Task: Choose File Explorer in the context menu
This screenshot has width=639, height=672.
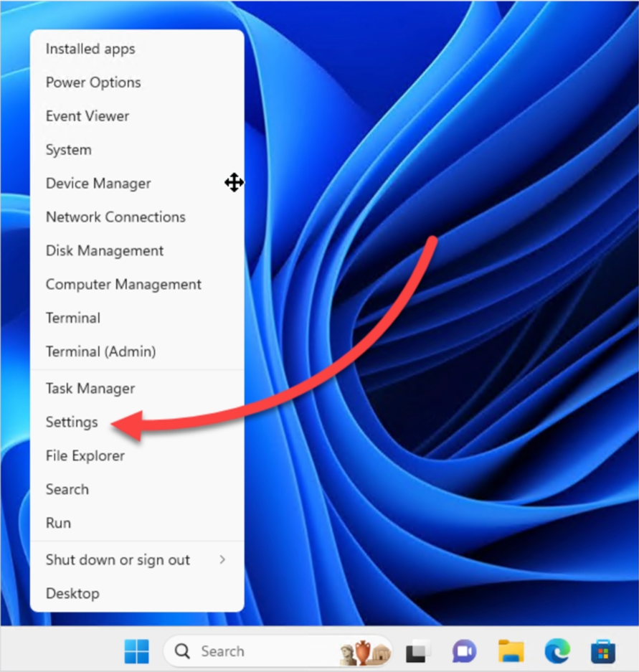Action: pos(137,455)
